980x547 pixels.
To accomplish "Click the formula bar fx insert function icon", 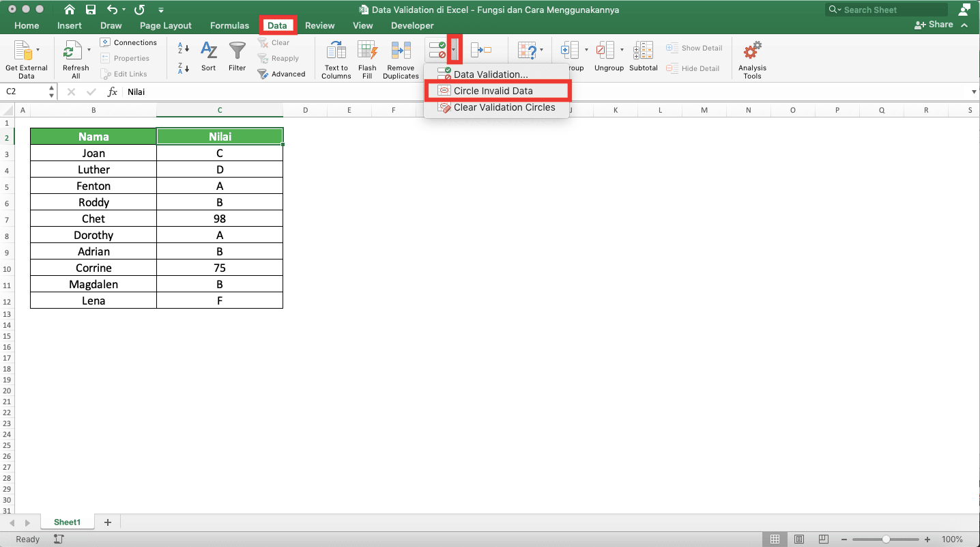I will pos(113,92).
